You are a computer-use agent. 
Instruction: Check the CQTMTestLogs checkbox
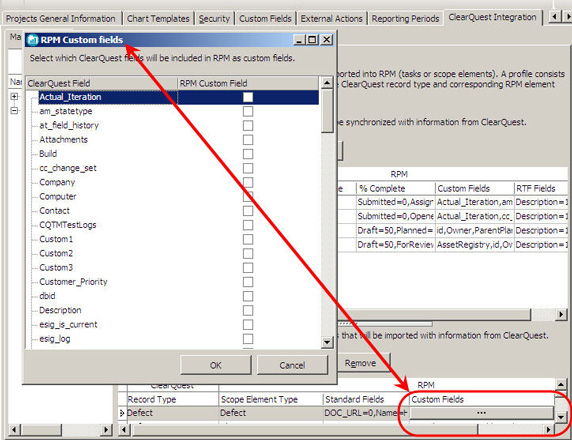(248, 225)
